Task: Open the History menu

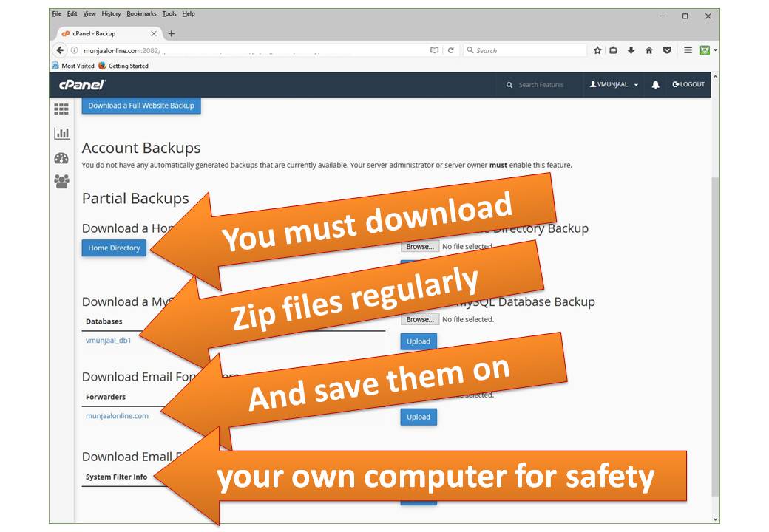Action: pos(111,14)
